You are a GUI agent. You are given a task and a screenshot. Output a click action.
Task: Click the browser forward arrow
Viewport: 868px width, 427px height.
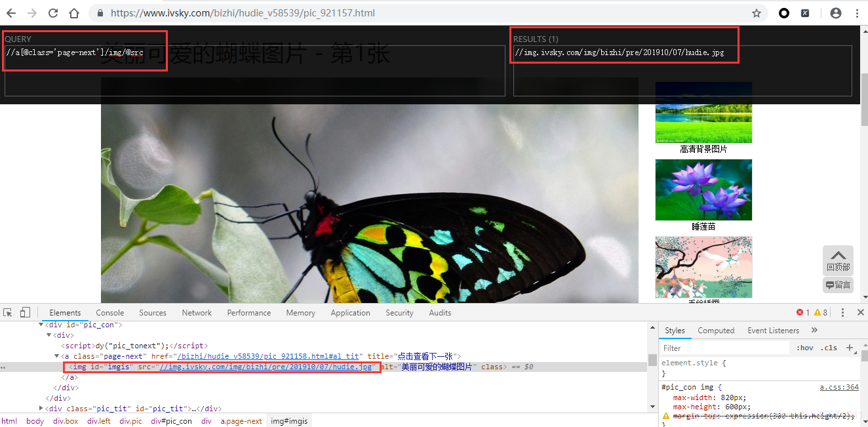click(x=32, y=13)
